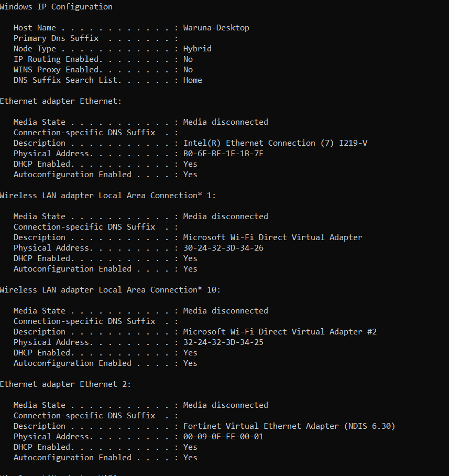Viewport: 449px width, 476px height.
Task: Click the Hybrid node type value
Action: tap(197, 49)
